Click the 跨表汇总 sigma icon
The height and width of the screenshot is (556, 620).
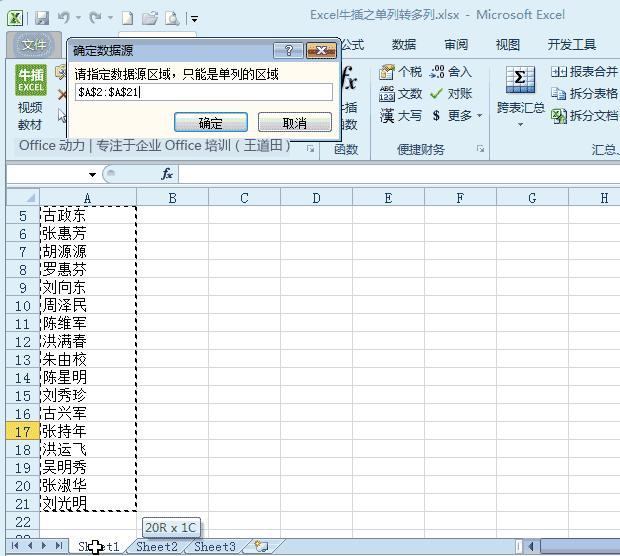pos(520,79)
